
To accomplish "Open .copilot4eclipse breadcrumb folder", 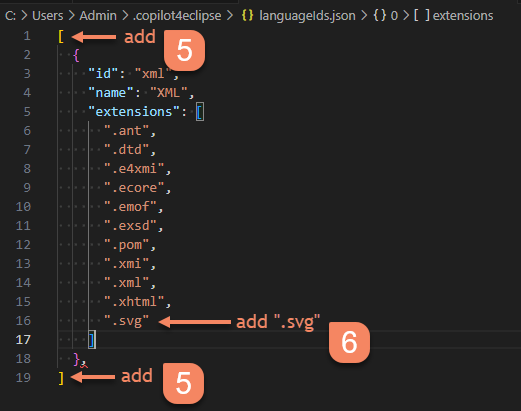I will tap(177, 15).
